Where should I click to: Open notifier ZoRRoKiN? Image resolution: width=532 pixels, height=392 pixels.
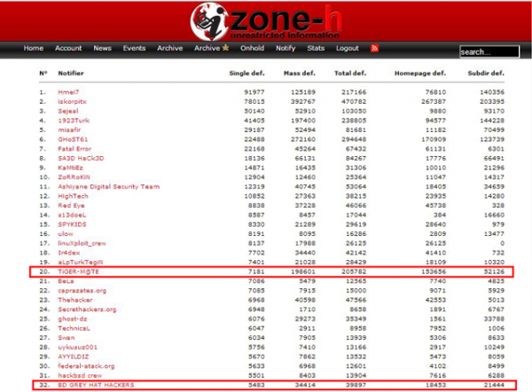(74, 177)
